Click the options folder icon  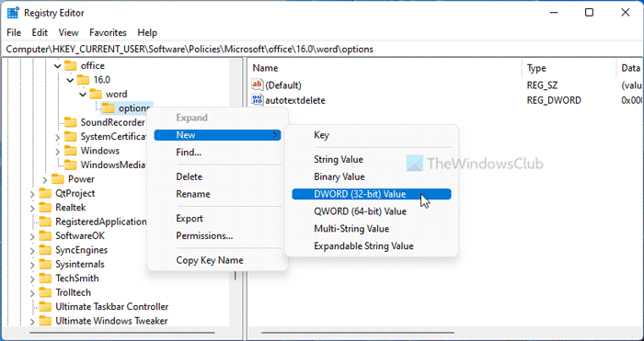point(109,108)
